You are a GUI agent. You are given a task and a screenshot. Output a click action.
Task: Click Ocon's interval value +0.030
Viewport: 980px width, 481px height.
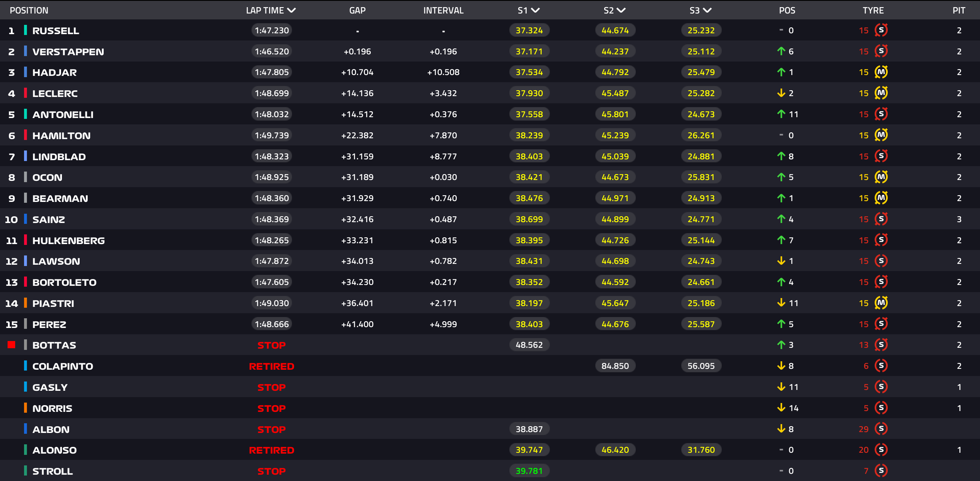[443, 177]
